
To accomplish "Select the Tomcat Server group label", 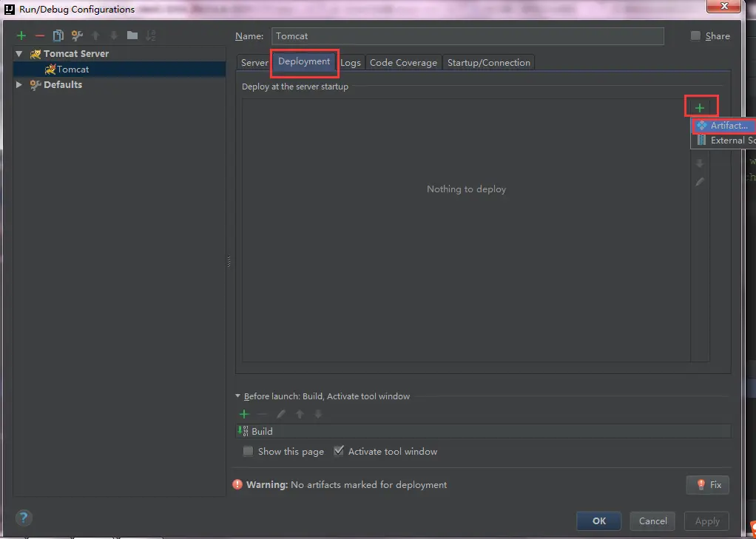I will pos(76,53).
